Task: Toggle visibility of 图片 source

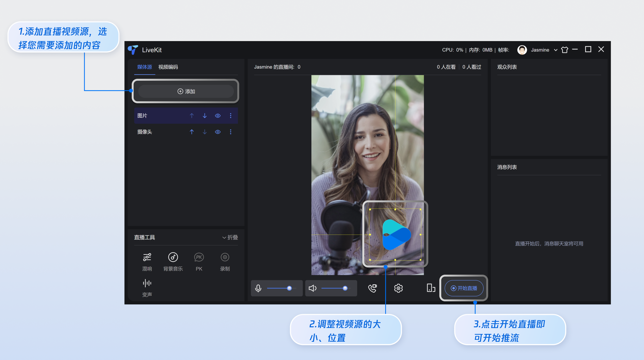Action: point(218,116)
